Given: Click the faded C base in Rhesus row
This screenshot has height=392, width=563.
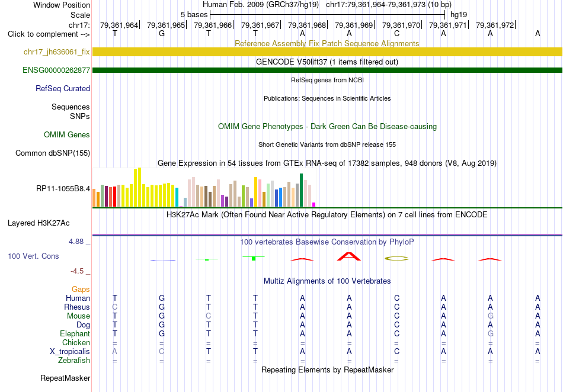Looking at the screenshot, I should [115, 307].
